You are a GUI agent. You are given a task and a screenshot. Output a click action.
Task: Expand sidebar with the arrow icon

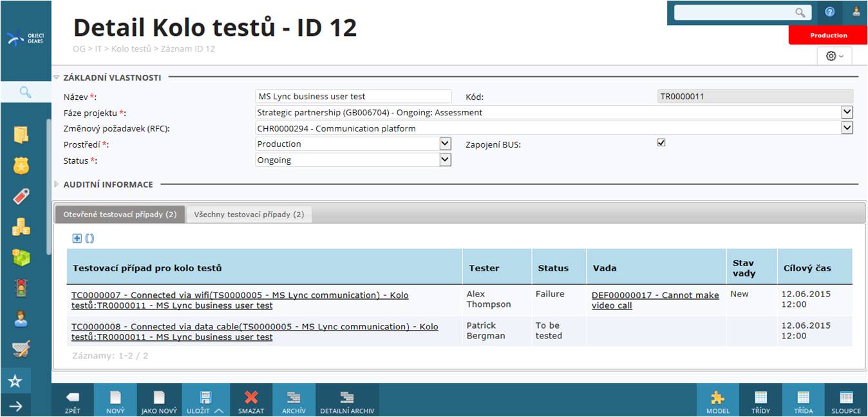(x=15, y=406)
